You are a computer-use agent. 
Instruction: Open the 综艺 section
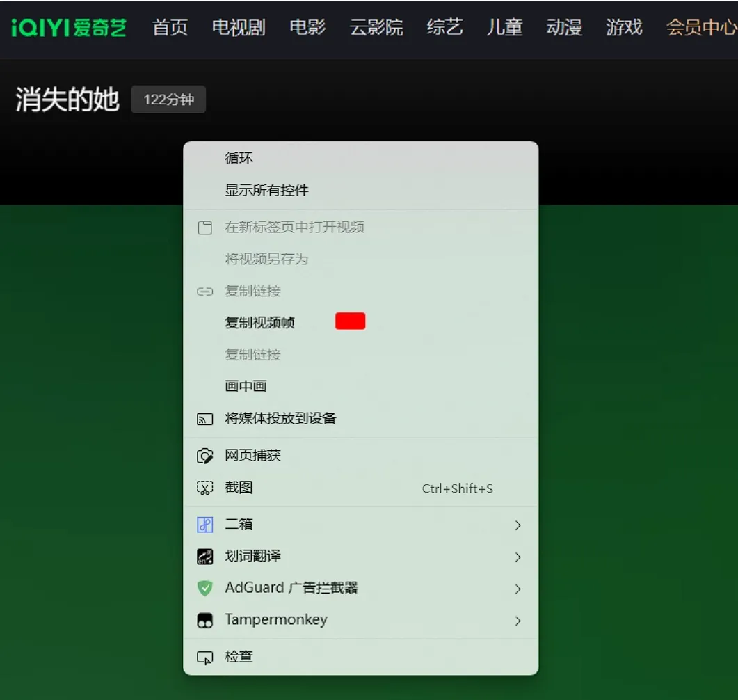coord(444,28)
